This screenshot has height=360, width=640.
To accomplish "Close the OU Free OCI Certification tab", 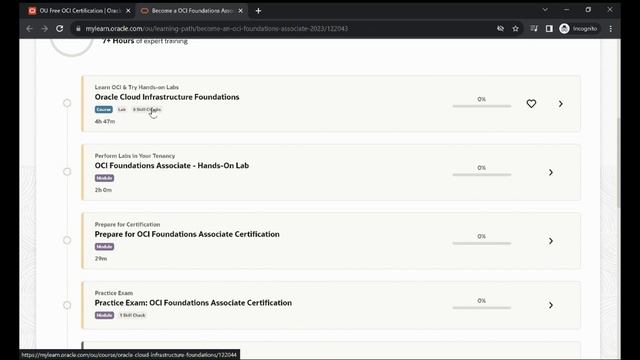I will click(128, 11).
